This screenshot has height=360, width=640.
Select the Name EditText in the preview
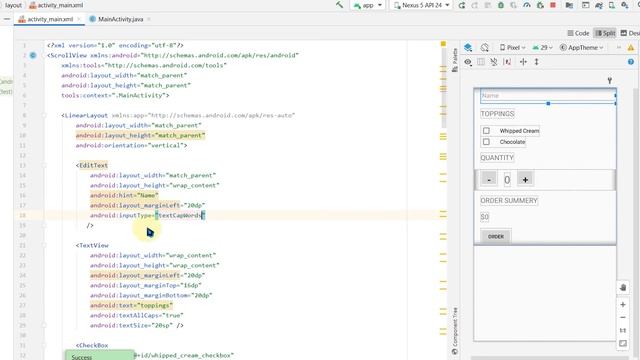point(548,96)
